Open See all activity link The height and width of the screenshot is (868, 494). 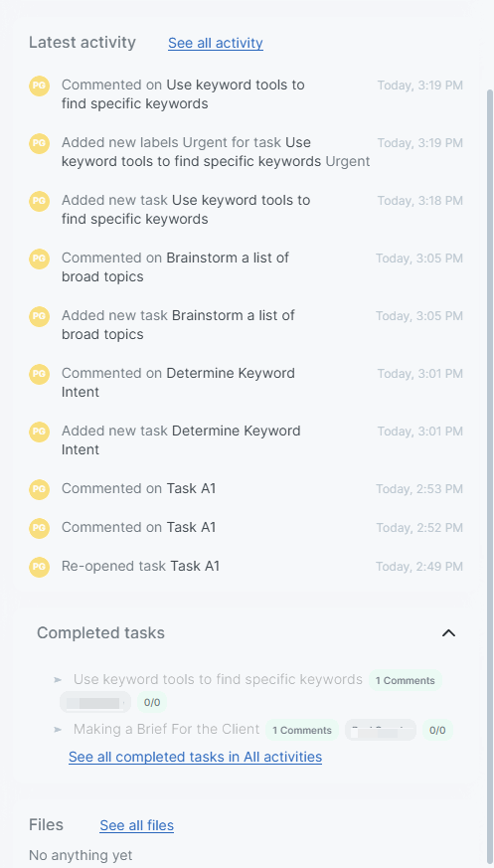pos(215,43)
